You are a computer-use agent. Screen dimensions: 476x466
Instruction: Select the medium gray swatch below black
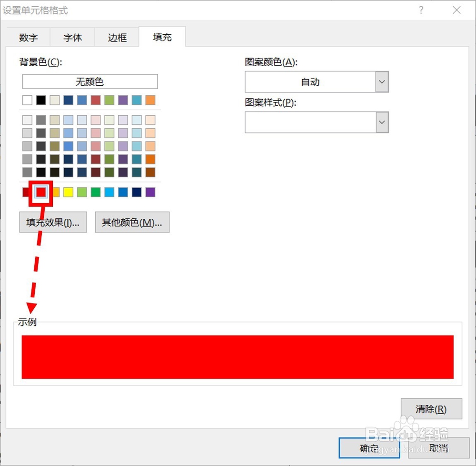41,120
